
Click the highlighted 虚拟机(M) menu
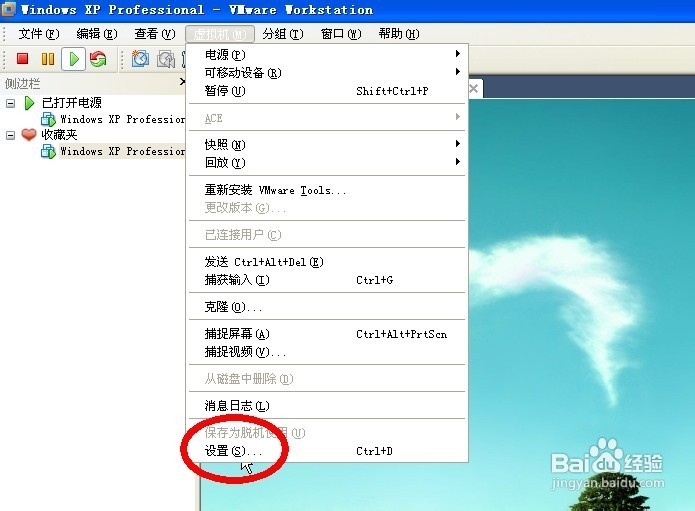click(220, 34)
